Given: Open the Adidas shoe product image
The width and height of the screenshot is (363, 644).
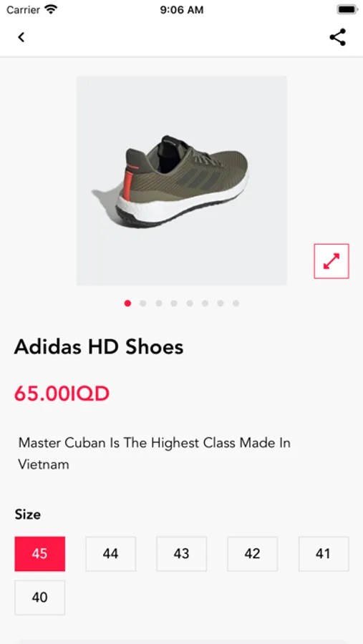Looking at the screenshot, I should 182,180.
